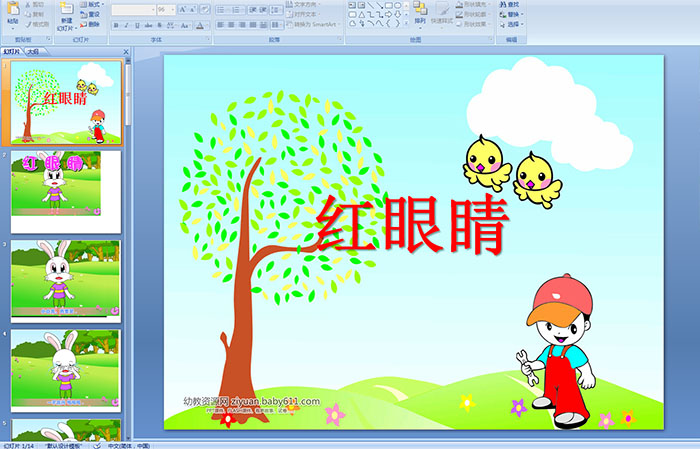Click Copy (复制) in the clipboard group
Image resolution: width=700 pixels, height=449 pixels.
34,14
